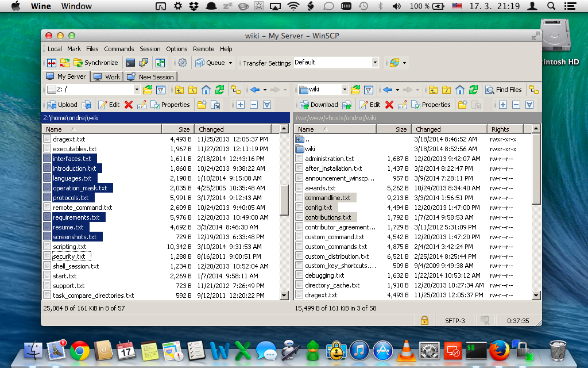The width and height of the screenshot is (588, 368).
Task: Open Preferences gear icon
Action: 183,63
